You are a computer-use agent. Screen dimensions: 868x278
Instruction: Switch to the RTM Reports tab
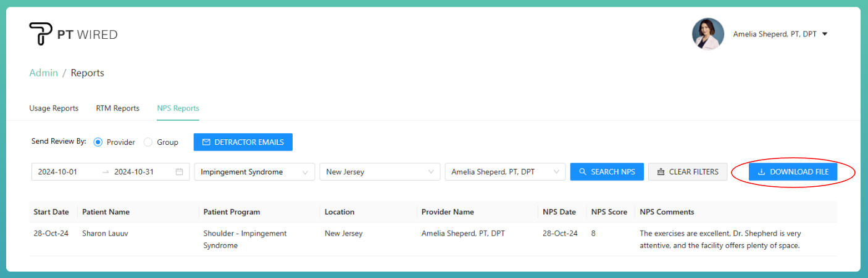coord(117,108)
